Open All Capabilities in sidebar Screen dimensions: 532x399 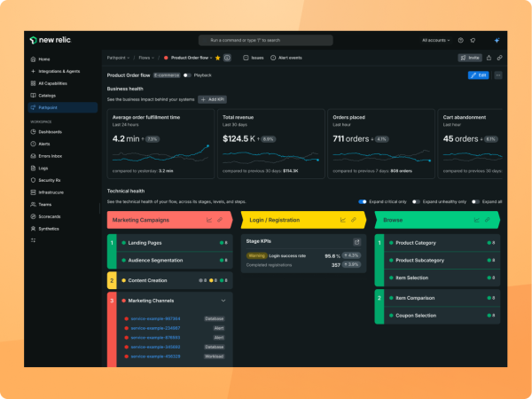(63, 83)
